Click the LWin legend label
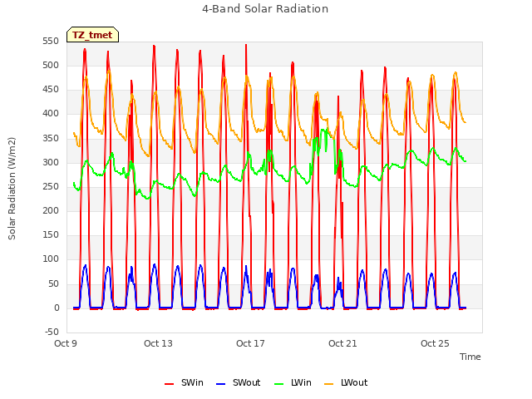 click(x=301, y=382)
